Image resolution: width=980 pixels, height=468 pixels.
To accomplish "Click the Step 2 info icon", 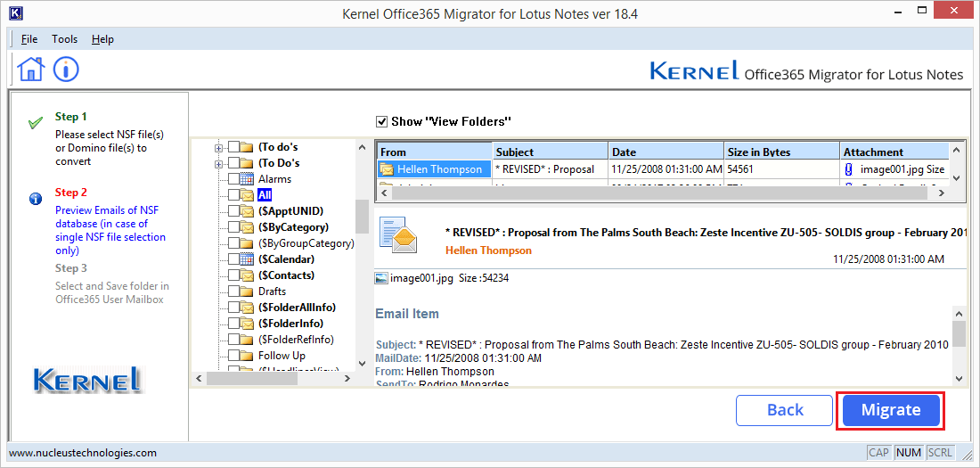I will 36,199.
